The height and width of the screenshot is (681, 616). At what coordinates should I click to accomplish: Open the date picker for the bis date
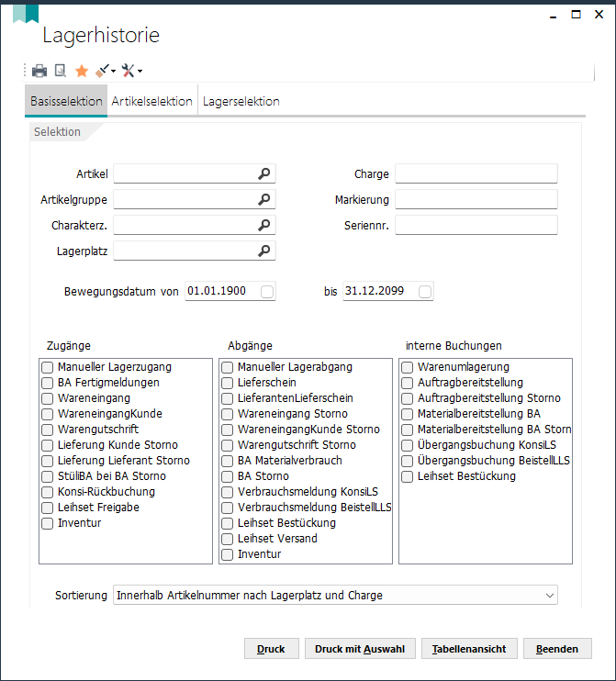pos(425,292)
